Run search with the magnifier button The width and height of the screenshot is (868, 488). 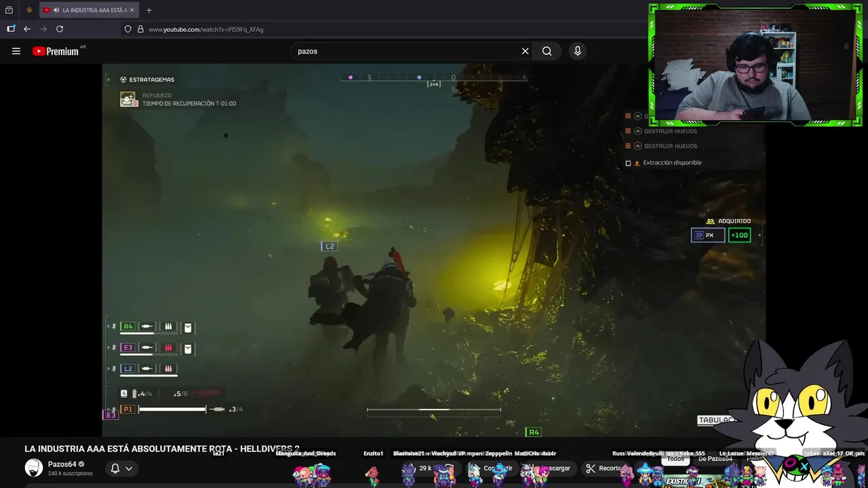tap(547, 51)
